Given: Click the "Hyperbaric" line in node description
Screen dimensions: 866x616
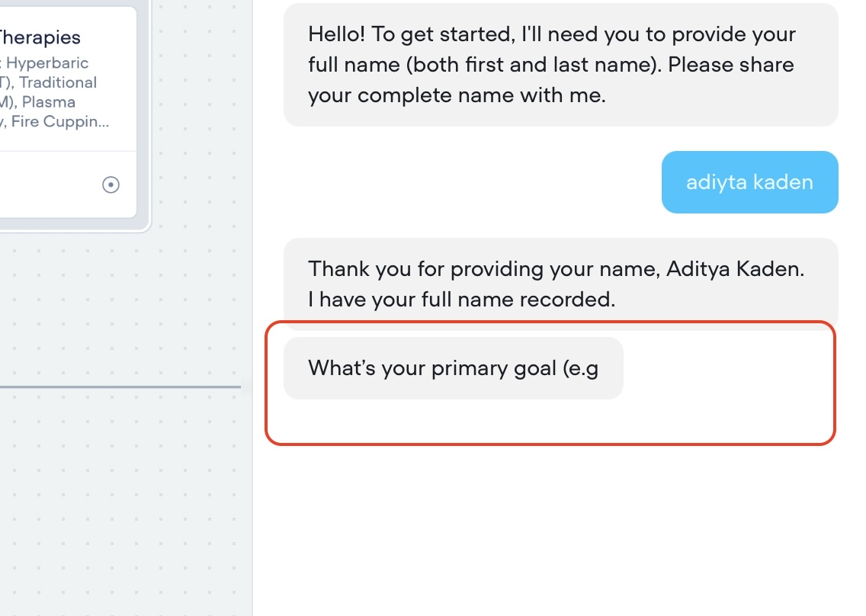Looking at the screenshot, I should (x=47, y=63).
